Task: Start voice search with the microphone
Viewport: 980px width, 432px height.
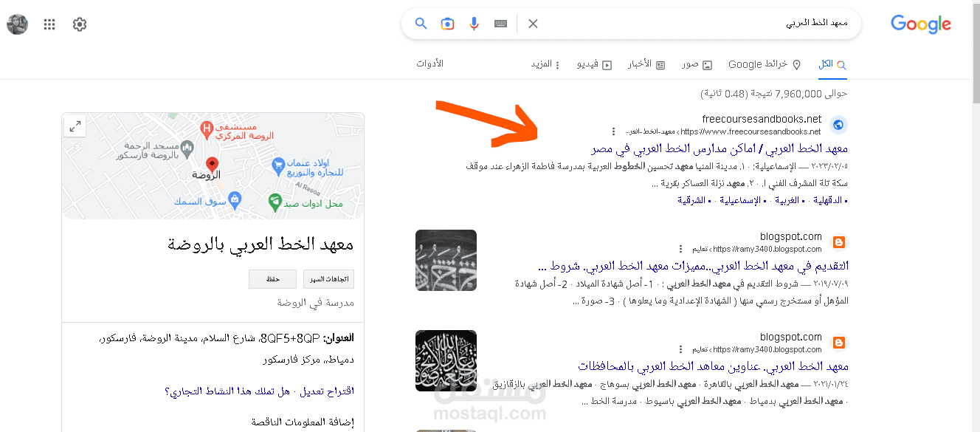Action: coord(475,24)
